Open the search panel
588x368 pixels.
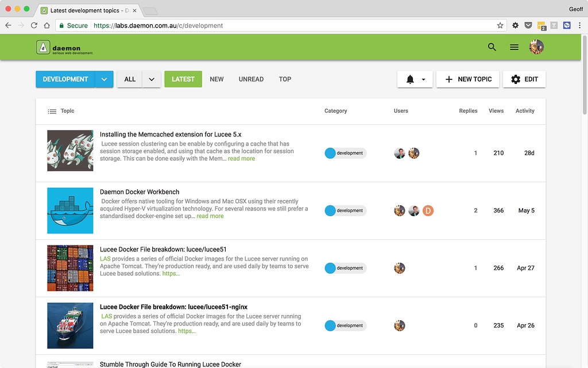(492, 47)
